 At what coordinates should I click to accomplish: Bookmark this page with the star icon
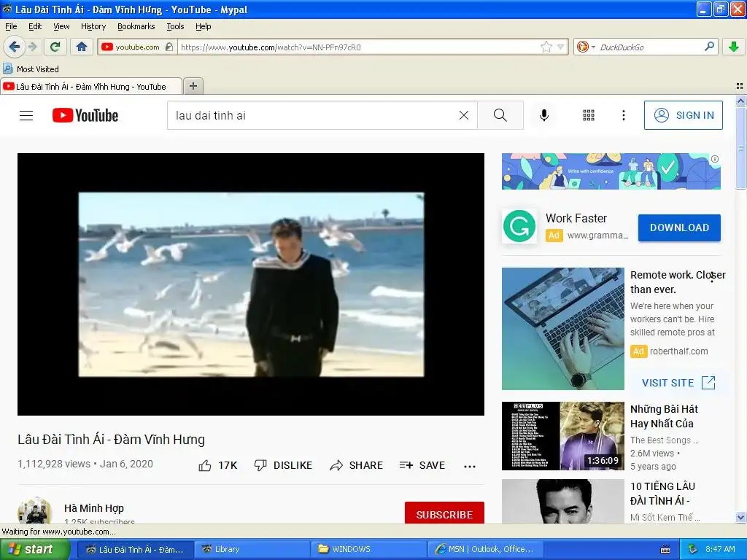click(x=546, y=47)
